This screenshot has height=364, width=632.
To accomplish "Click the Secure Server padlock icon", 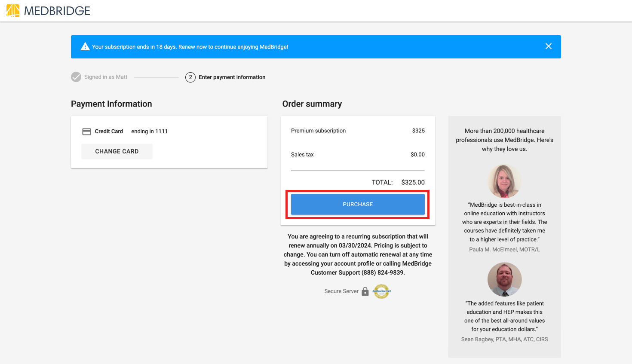I will coord(365,291).
